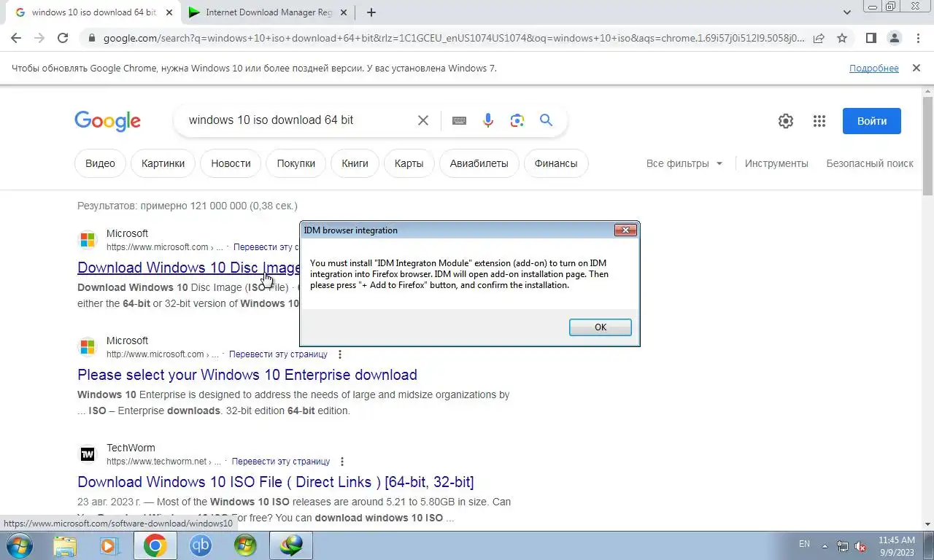This screenshot has width=934, height=560.
Task: Open the tab search chevron
Action: coord(847,12)
